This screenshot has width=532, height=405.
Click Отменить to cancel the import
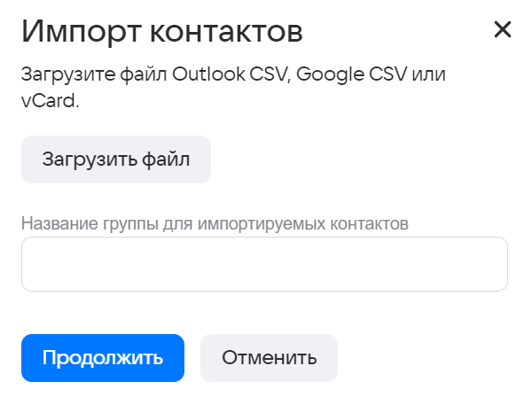click(x=269, y=358)
